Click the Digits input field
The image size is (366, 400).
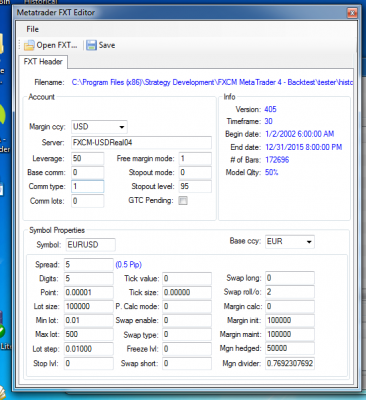coord(88,278)
